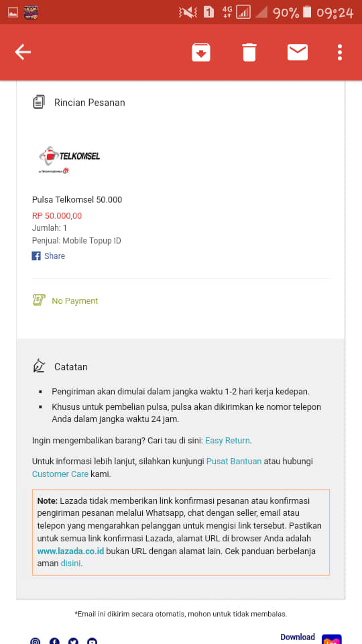Viewport: 362px width, 644px height.
Task: Tap the Catatan pen note icon
Action: click(39, 366)
